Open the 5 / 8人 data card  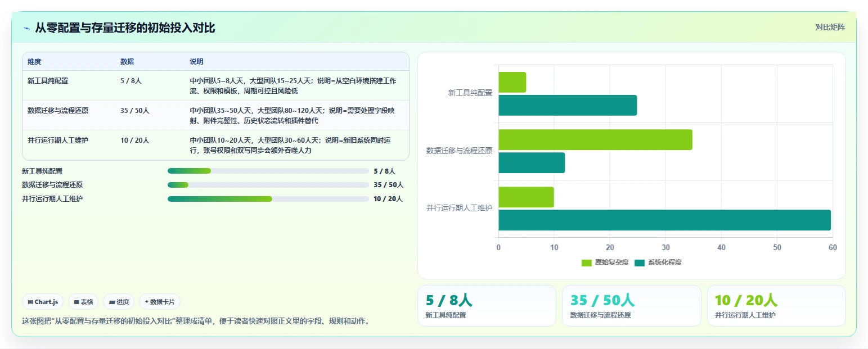[x=487, y=306]
